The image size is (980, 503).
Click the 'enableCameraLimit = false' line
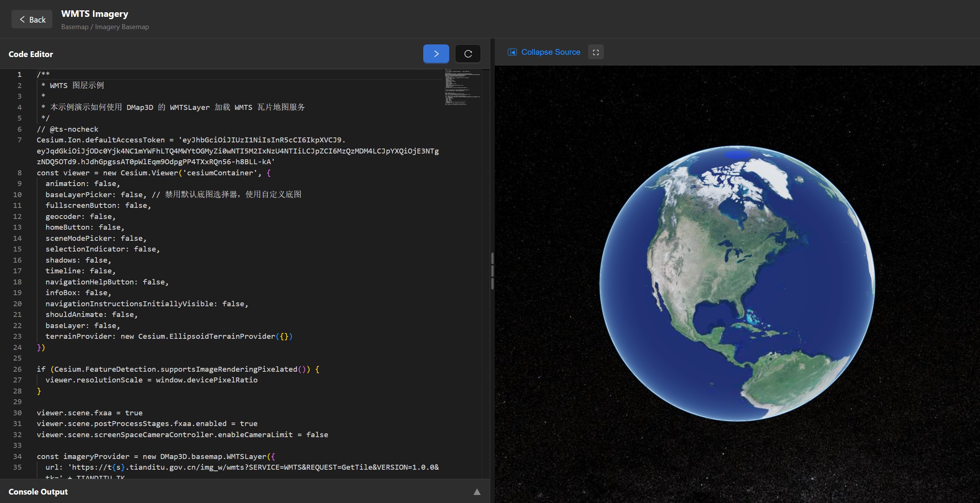point(182,434)
